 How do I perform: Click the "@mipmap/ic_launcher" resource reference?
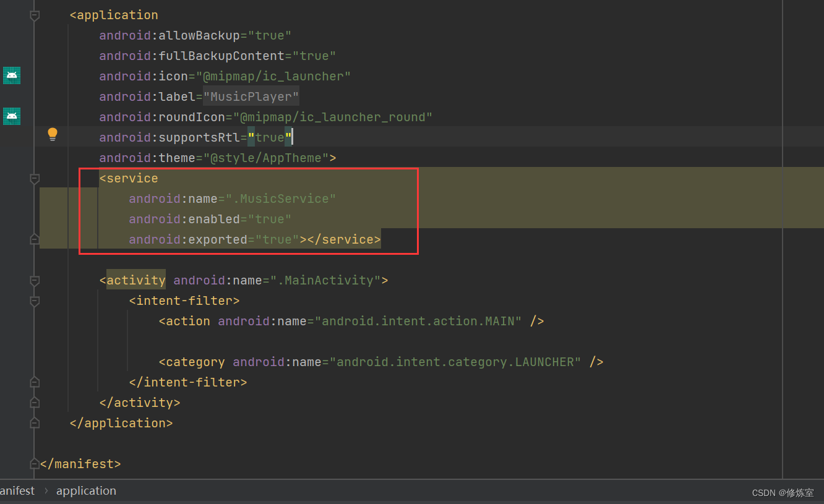coord(275,75)
